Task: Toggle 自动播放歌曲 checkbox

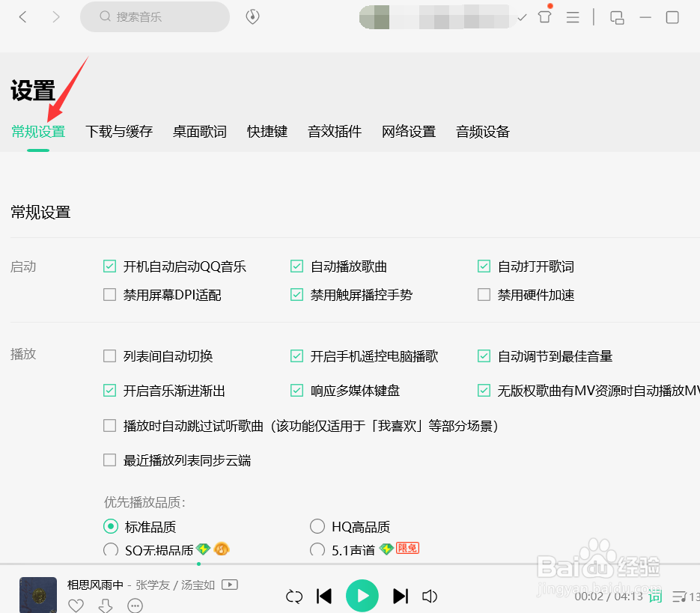Action: (x=296, y=266)
